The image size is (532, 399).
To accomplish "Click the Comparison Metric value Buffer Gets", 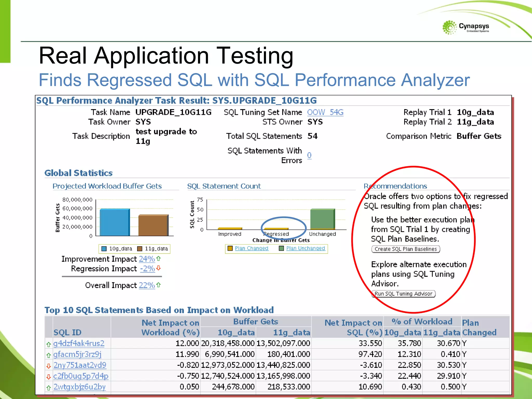I will 479,136.
